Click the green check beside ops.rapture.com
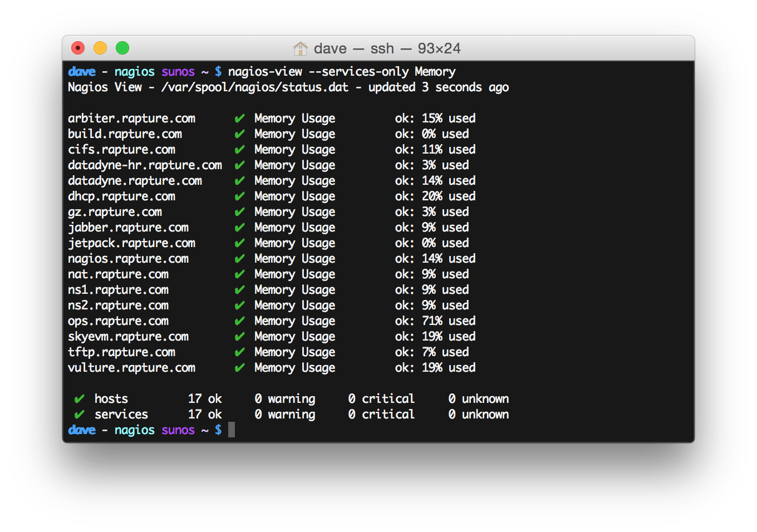 (x=240, y=321)
